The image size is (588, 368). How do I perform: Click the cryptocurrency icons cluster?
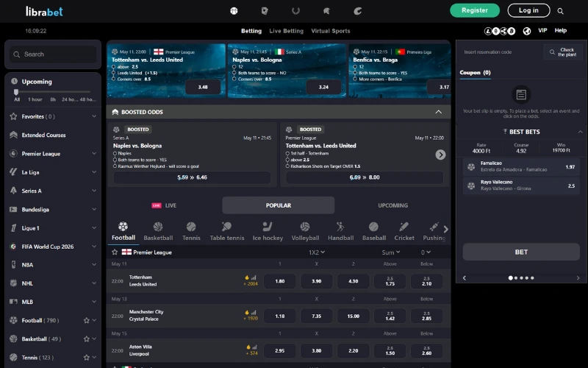coord(500,31)
